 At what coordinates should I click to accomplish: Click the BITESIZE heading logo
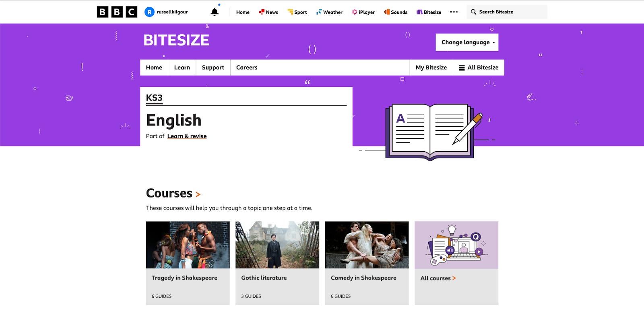176,40
